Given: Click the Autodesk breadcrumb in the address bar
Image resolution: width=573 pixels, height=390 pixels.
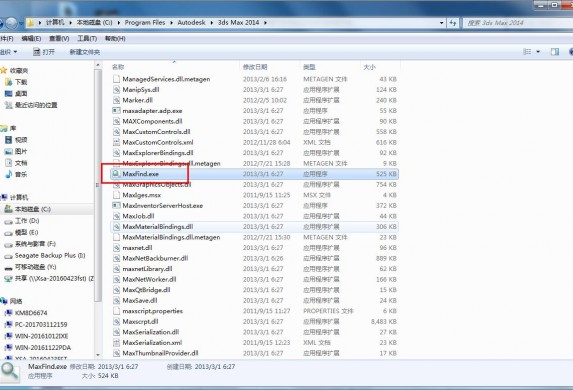Looking at the screenshot, I should [x=191, y=23].
